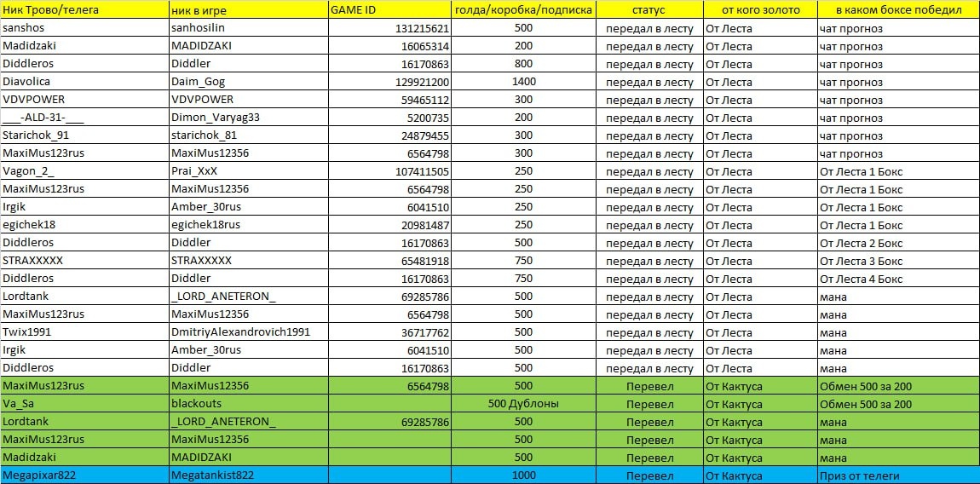Click the cell 'Vagon_2_'
Screen dimensions: 980x484
pyautogui.click(x=84, y=171)
